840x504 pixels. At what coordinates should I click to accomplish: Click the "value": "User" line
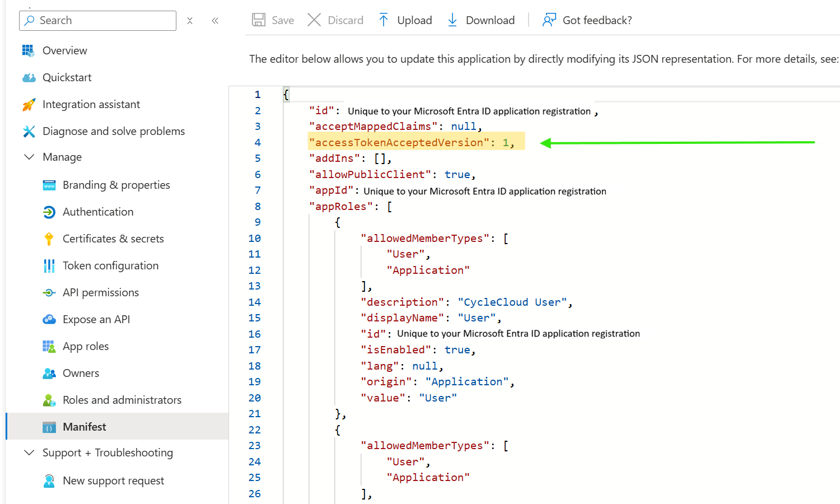[x=409, y=398]
